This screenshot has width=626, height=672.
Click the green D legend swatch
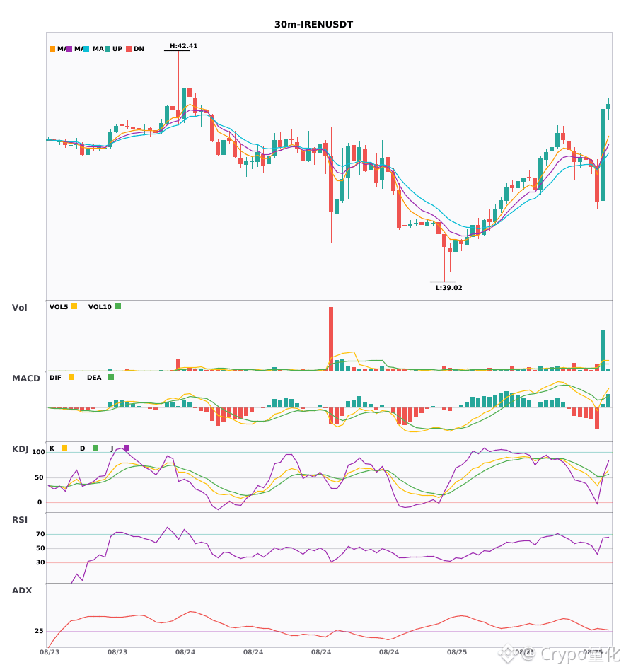(95, 448)
